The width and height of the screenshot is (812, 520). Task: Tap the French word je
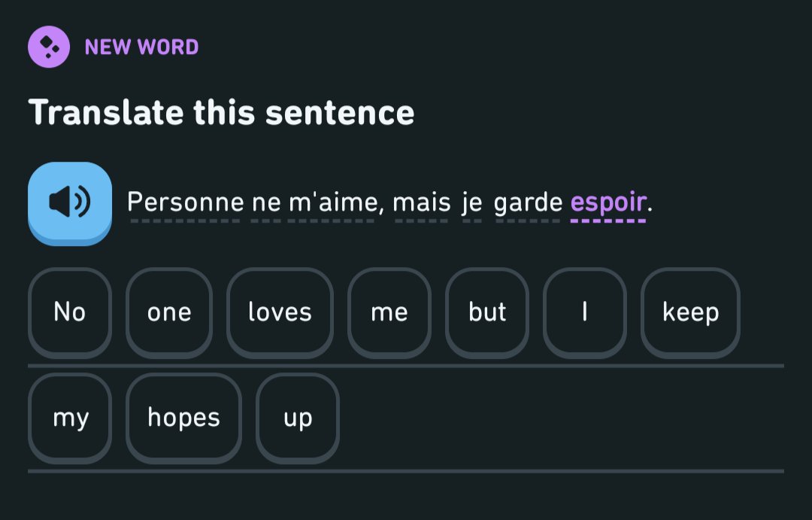pyautogui.click(x=472, y=202)
